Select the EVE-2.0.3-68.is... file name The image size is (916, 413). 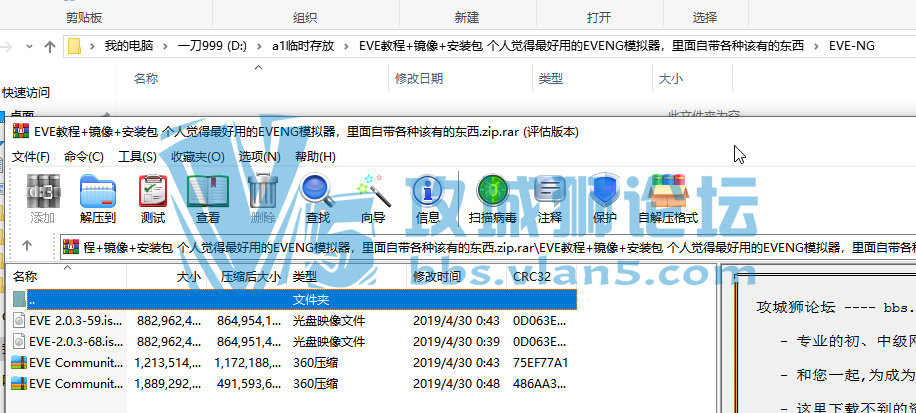click(x=76, y=341)
